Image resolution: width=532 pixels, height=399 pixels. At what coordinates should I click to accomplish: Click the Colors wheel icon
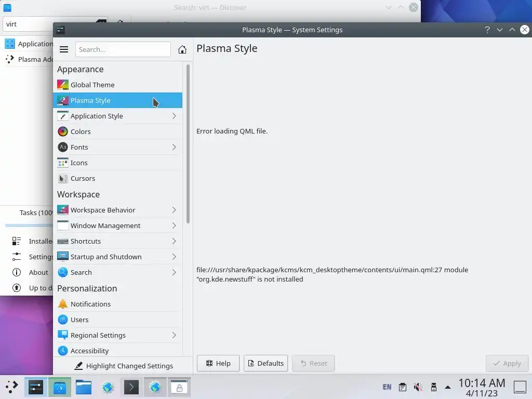63,131
